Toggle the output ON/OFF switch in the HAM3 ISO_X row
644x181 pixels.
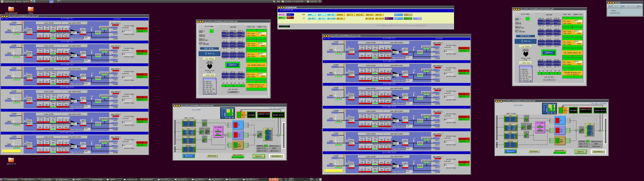coord(420,52)
